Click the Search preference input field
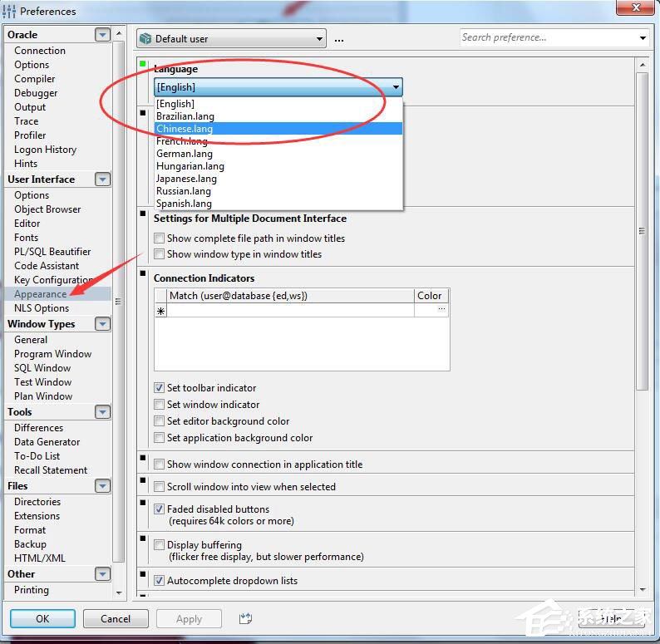660x644 pixels. [x=547, y=38]
